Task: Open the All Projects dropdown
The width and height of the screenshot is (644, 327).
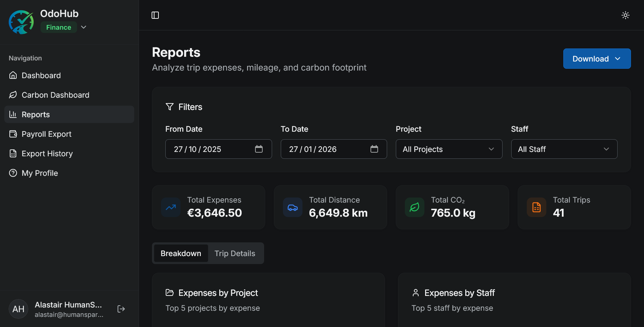Action: (x=449, y=149)
